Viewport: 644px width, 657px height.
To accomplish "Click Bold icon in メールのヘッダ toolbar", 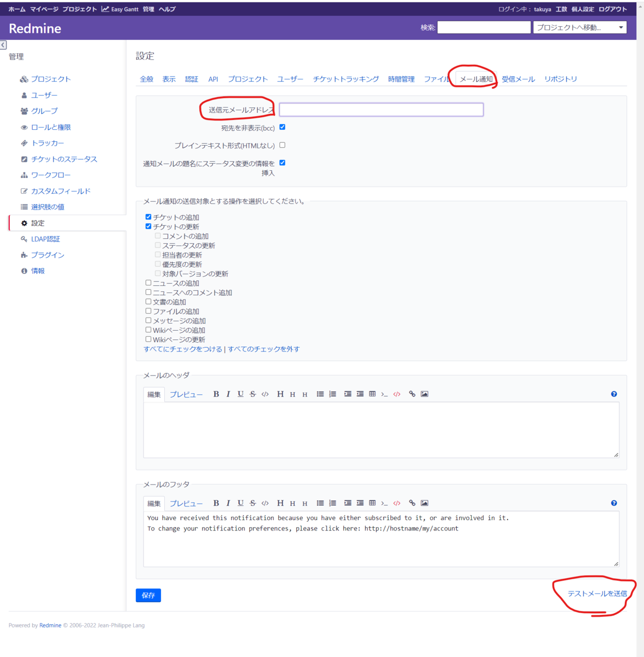I will [216, 394].
